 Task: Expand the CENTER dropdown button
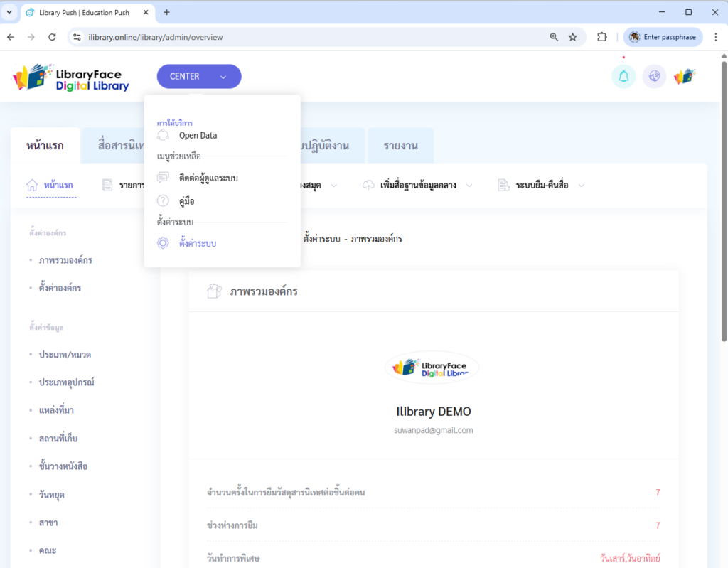click(x=199, y=77)
